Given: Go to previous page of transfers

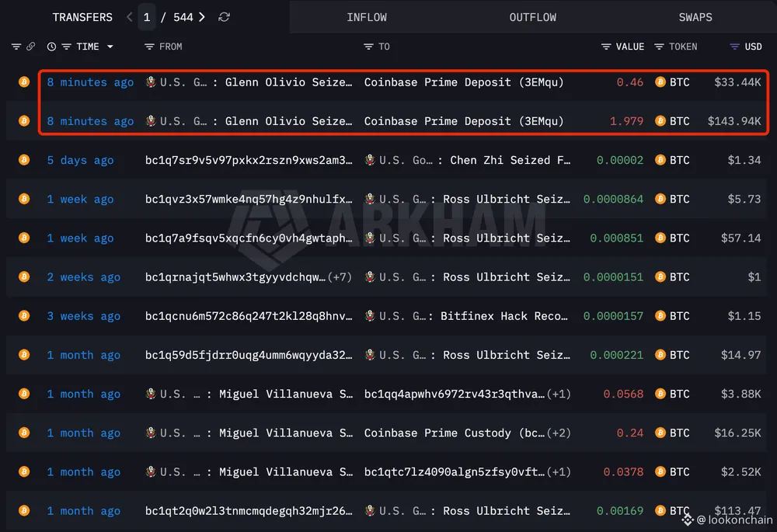Looking at the screenshot, I should (x=130, y=17).
